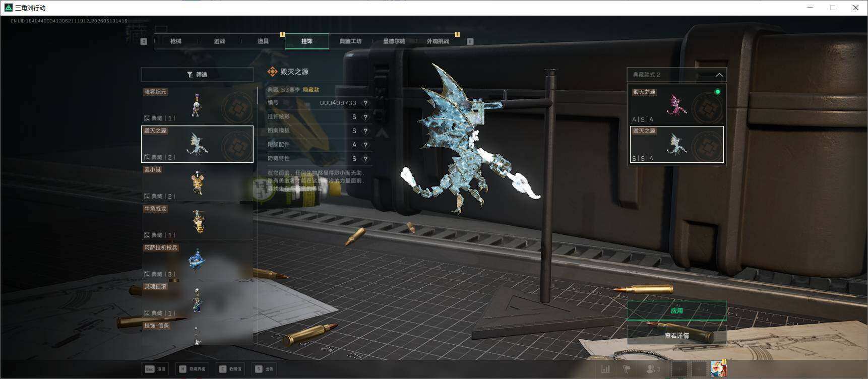The width and height of the screenshot is (868, 379).
Task: Click help icon for 附加配件 row
Action: 365,145
